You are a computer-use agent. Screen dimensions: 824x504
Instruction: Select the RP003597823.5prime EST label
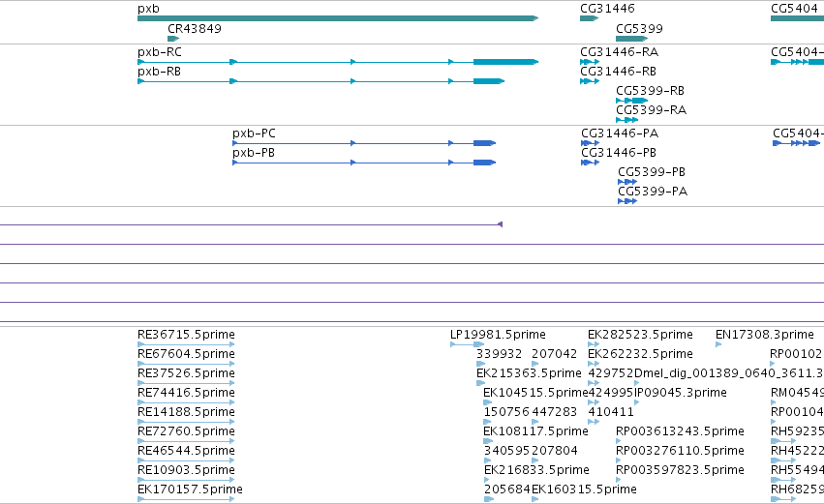(680, 470)
